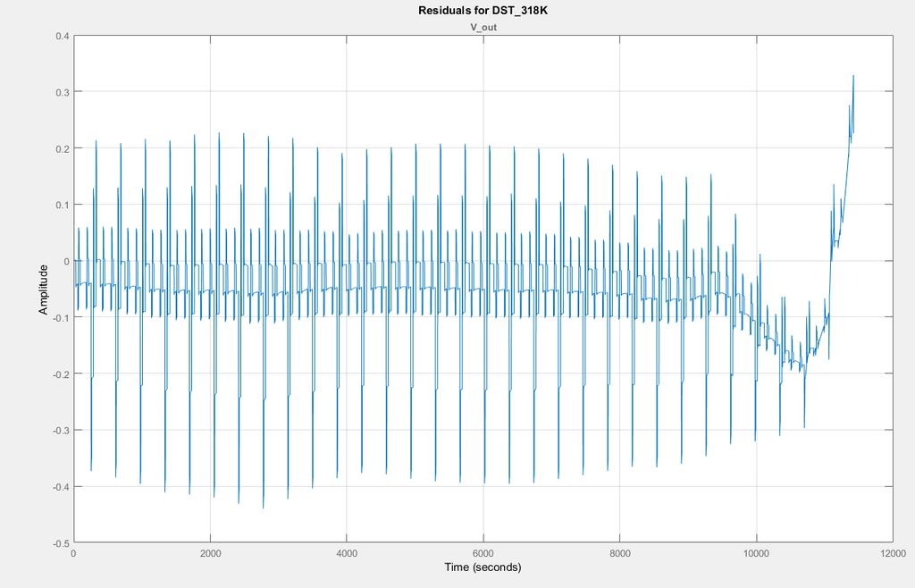Click the y-axis tick label '-0.4'
Screen dimensions: 915x588
61,486
